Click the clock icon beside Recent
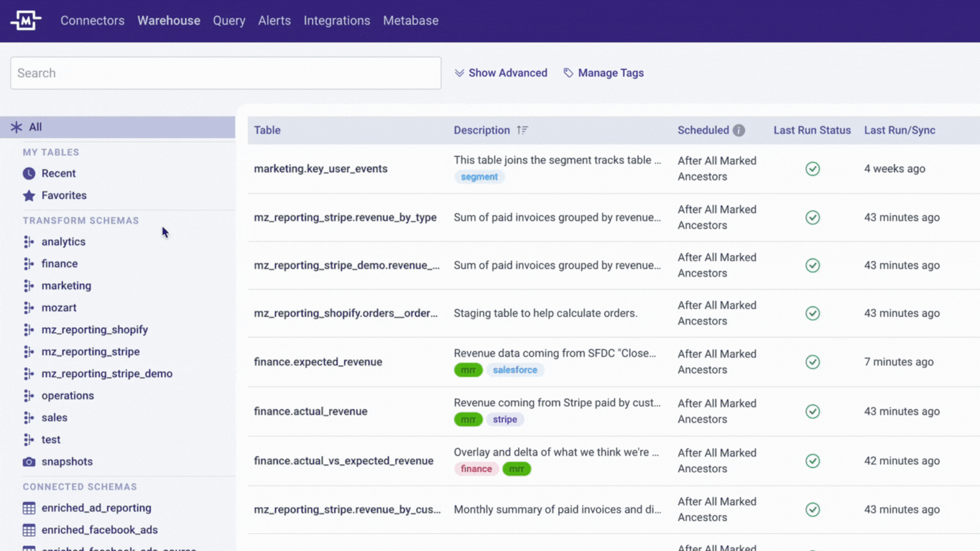The image size is (980, 551). (x=29, y=173)
